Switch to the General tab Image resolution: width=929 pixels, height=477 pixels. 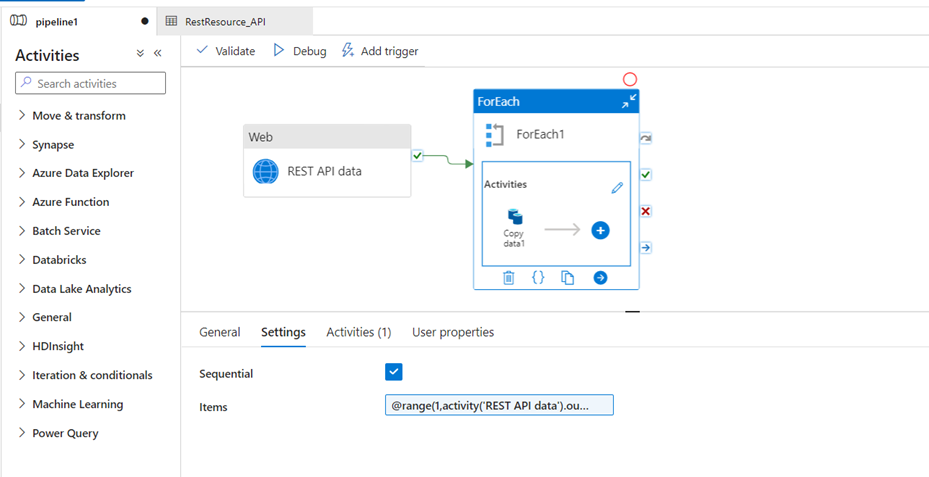click(220, 332)
